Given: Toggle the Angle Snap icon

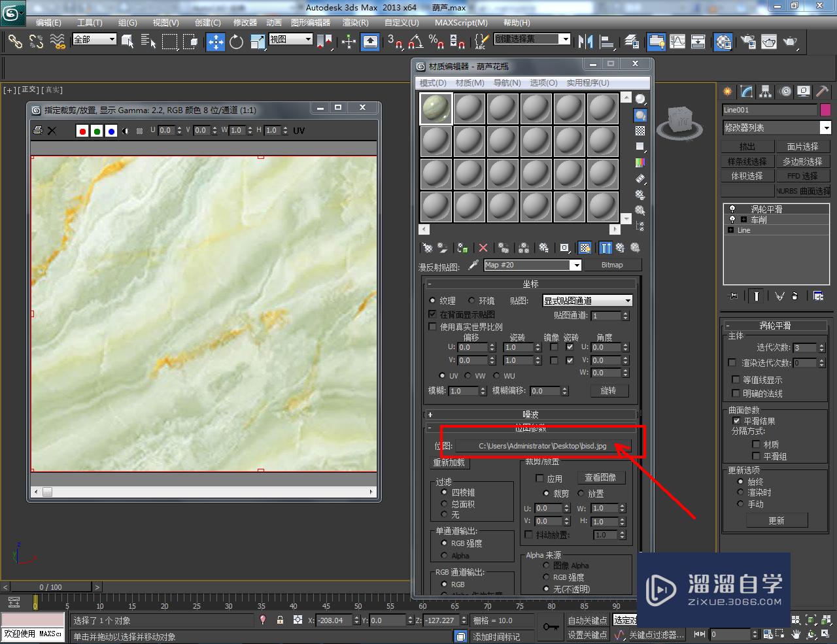Looking at the screenshot, I should click(415, 42).
